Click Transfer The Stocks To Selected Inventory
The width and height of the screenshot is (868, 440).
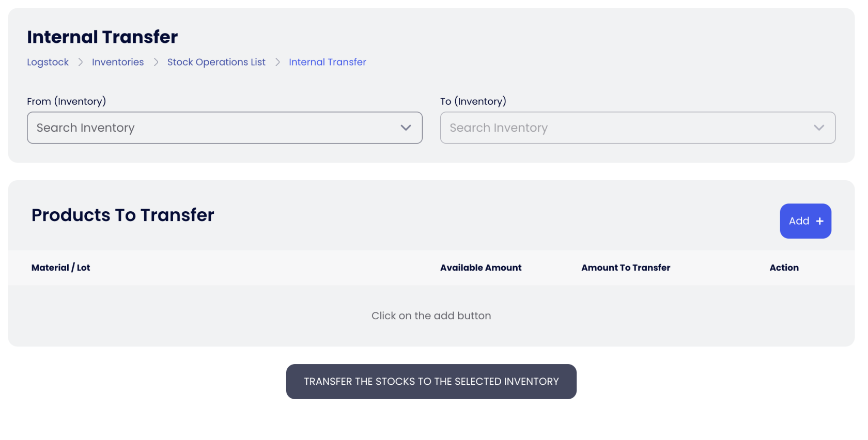click(x=431, y=382)
